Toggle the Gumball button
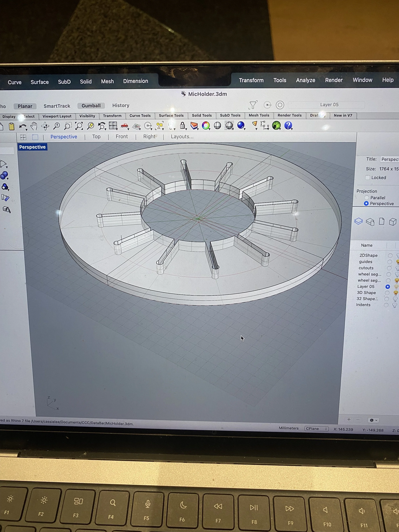The image size is (399, 532). click(x=91, y=106)
